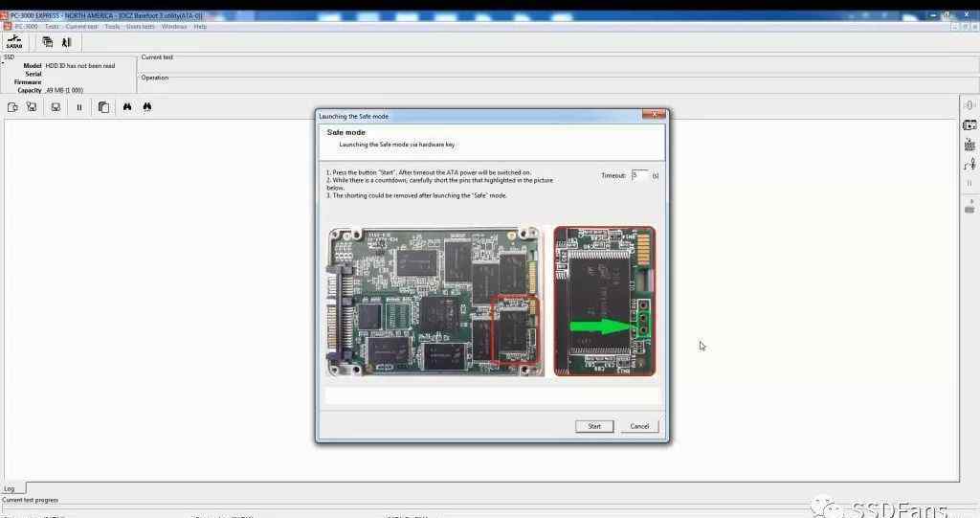Screen dimensions: 980x518
Task: Click the second icon in the lower toolbar
Action: (32, 107)
